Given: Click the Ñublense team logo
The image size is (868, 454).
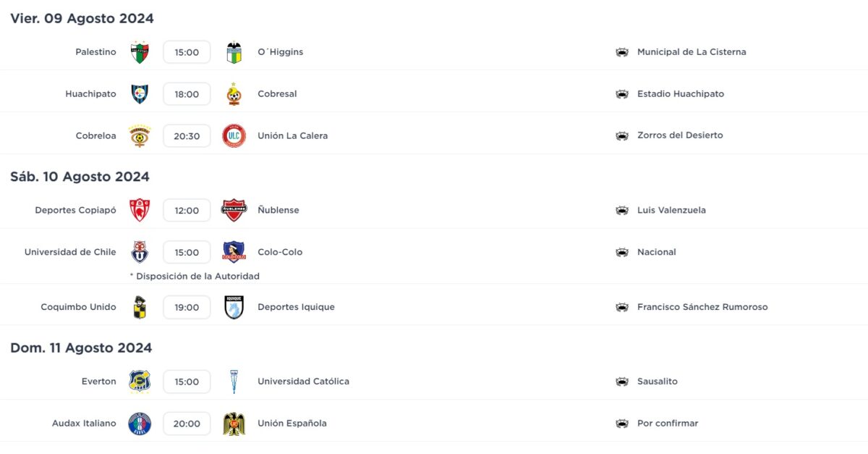Looking at the screenshot, I should pyautogui.click(x=234, y=210).
